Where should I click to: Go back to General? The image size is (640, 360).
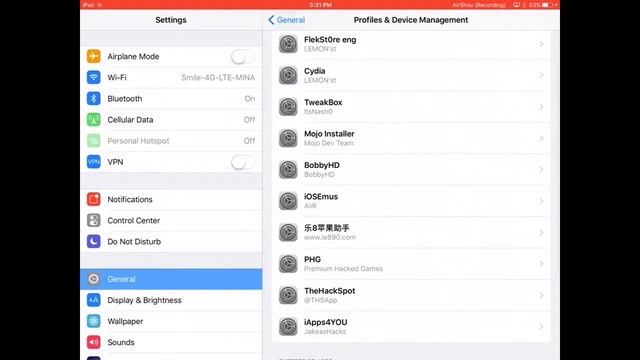coord(287,20)
